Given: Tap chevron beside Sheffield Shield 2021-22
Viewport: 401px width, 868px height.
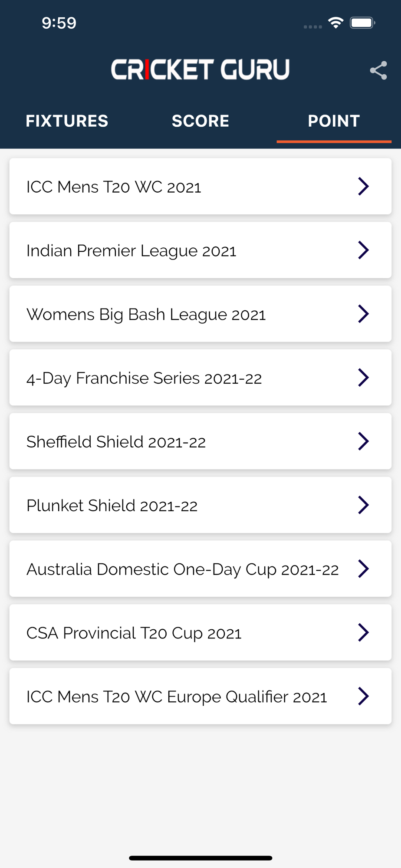Looking at the screenshot, I should 363,441.
